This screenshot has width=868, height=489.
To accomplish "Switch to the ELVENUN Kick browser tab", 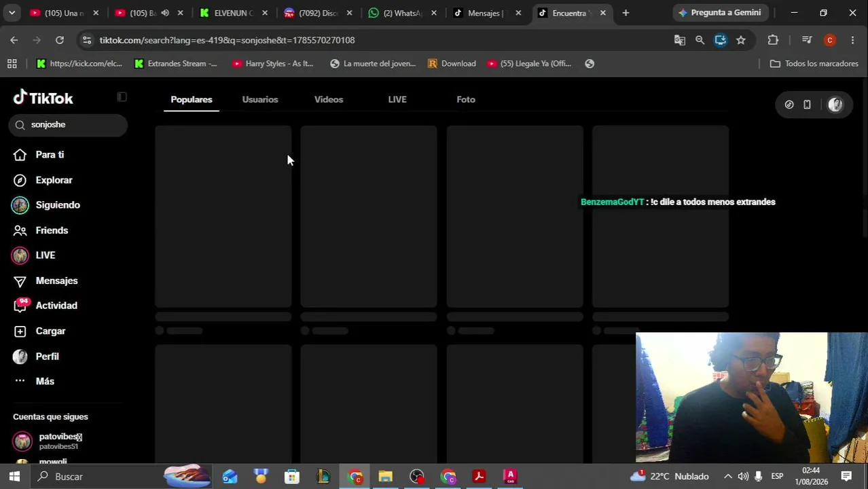I will (234, 13).
